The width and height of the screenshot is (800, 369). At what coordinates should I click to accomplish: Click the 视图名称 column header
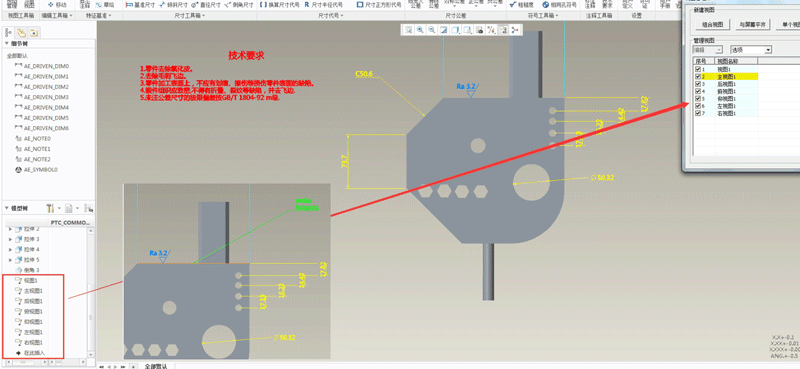(737, 61)
